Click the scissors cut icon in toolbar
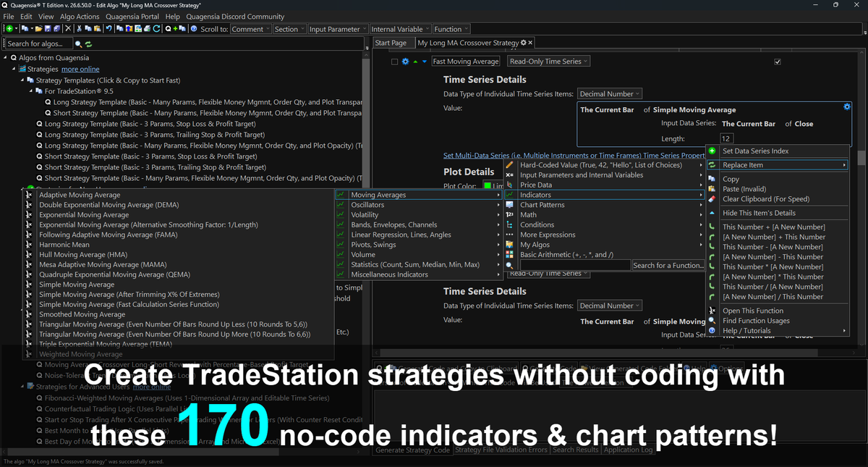Viewport: 868px width, 467px height. (79, 29)
